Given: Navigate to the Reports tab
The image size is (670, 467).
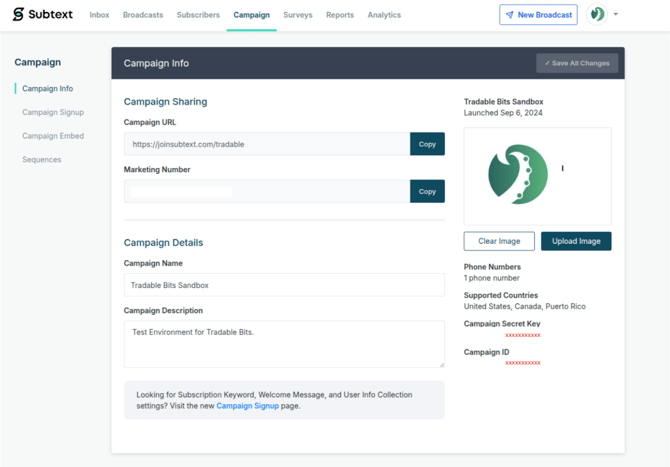Looking at the screenshot, I should [340, 15].
